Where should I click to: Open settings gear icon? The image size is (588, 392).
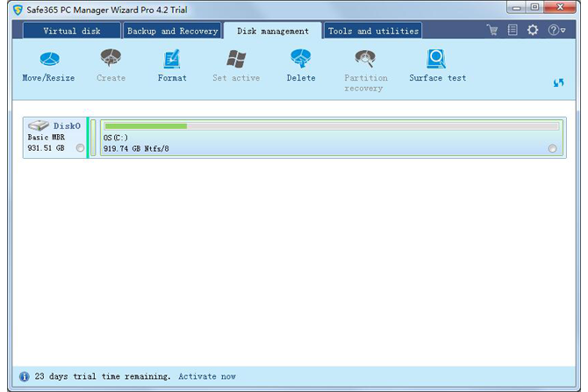pyautogui.click(x=533, y=30)
